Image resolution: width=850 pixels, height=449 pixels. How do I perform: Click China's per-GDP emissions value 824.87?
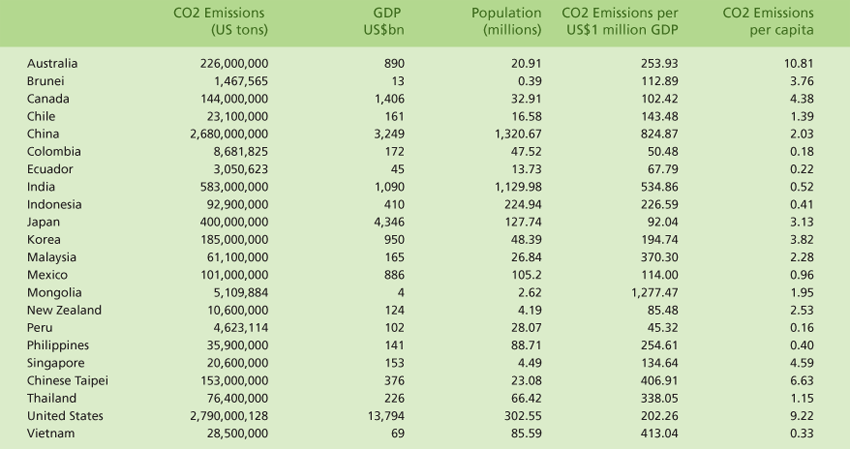coord(659,134)
